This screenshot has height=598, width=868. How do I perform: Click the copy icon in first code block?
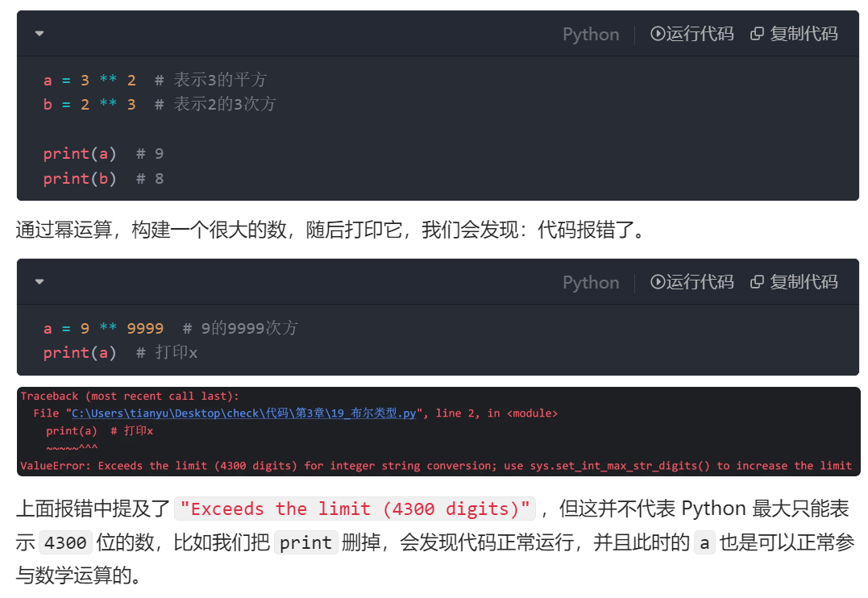757,34
